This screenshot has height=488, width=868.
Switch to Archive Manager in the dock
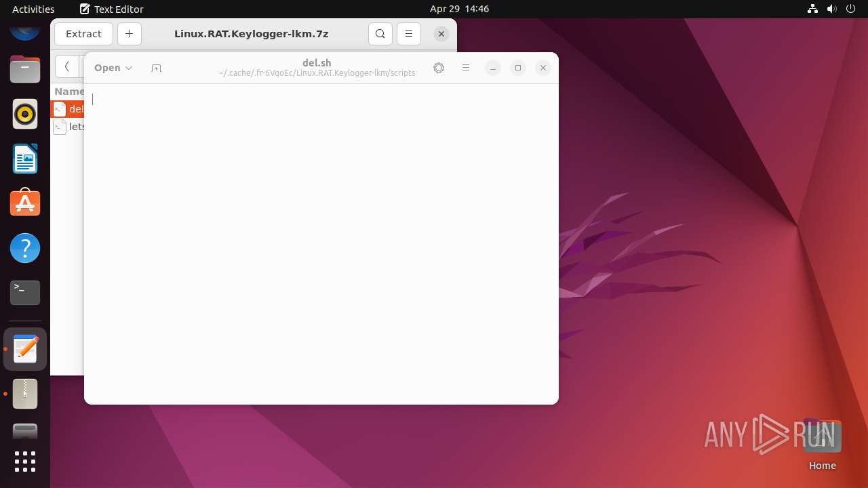tap(25, 394)
